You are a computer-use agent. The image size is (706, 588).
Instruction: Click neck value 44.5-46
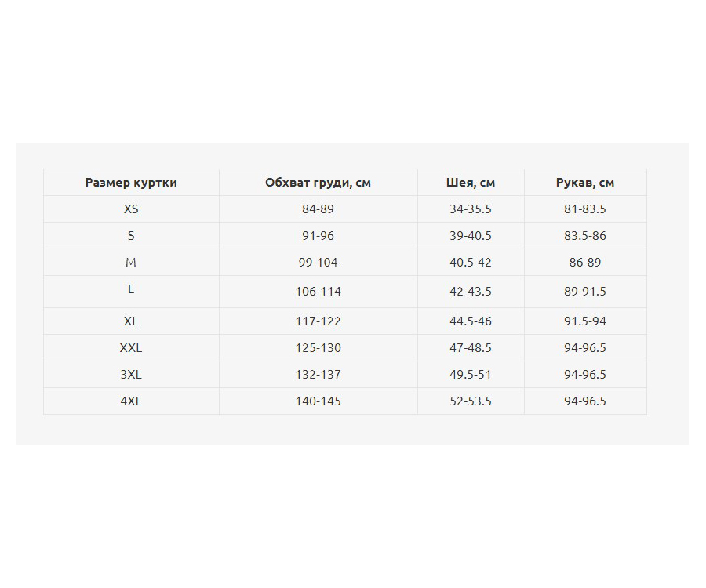(471, 321)
